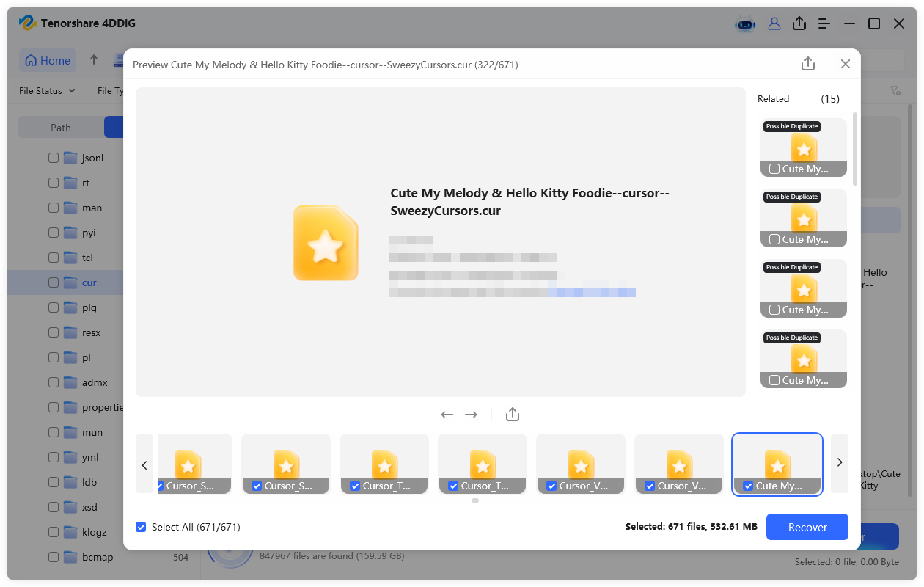This screenshot has height=587, width=924.
Task: Click the ldb folder icon
Action: (x=70, y=482)
